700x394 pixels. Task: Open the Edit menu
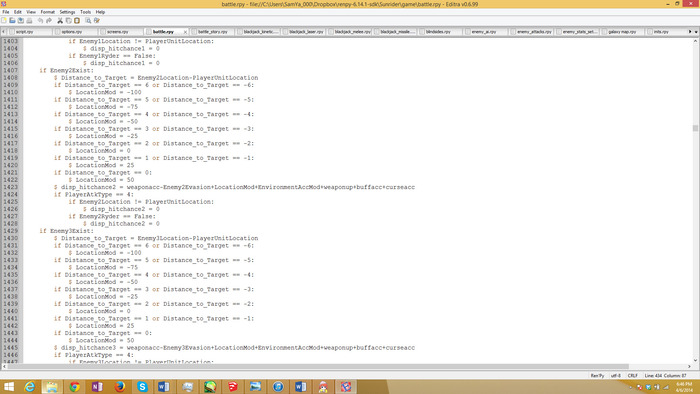pyautogui.click(x=18, y=12)
